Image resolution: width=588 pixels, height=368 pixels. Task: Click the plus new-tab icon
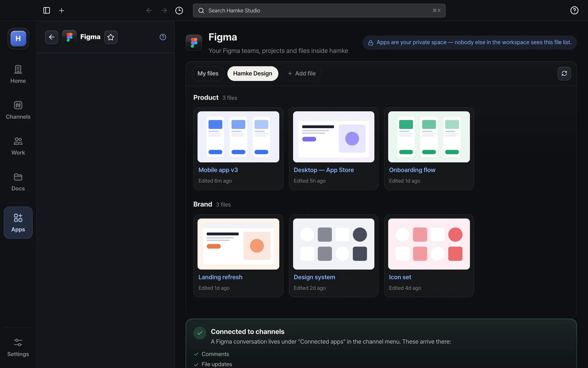click(62, 10)
